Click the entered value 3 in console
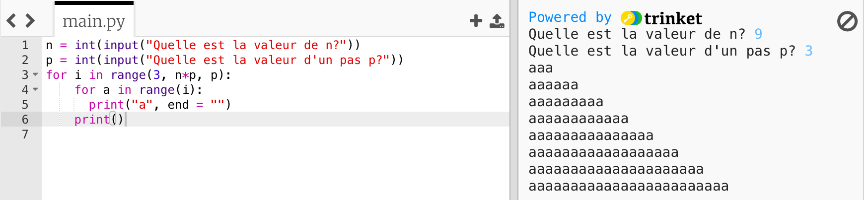This screenshot has height=200, width=868. (808, 51)
